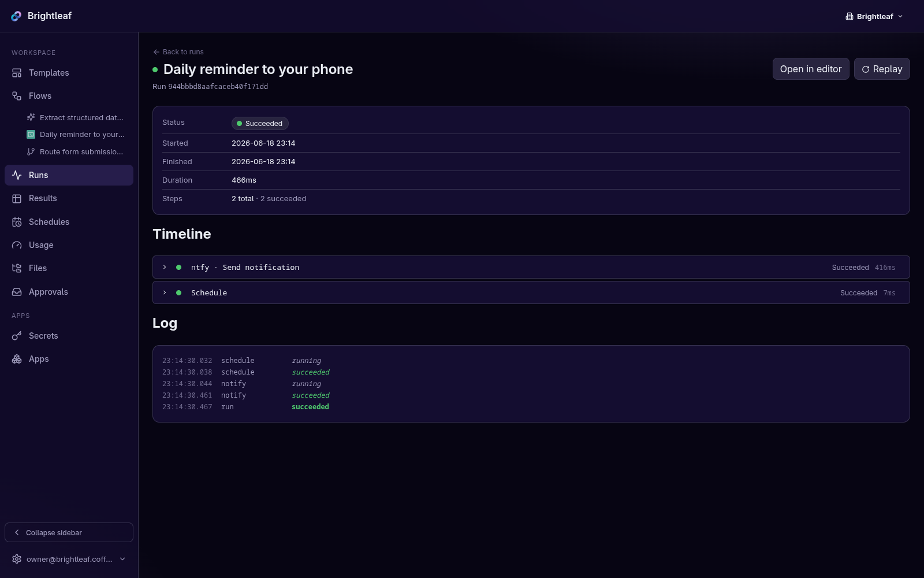Image resolution: width=924 pixels, height=578 pixels.
Task: Click log timestamp 23:14:30.032
Action: [x=187, y=361]
